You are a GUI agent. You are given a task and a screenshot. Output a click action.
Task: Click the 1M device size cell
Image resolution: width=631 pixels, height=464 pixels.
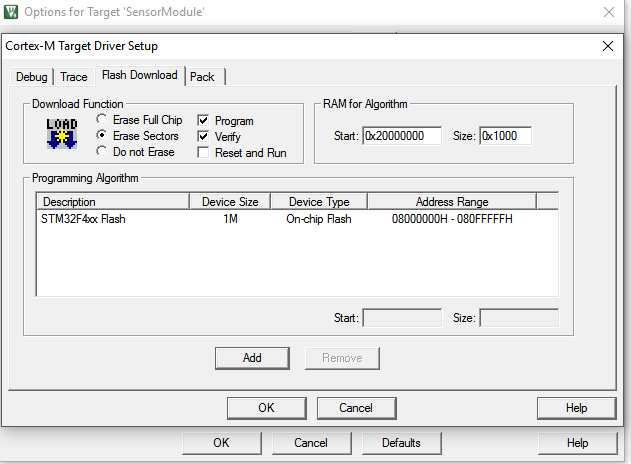(x=231, y=219)
